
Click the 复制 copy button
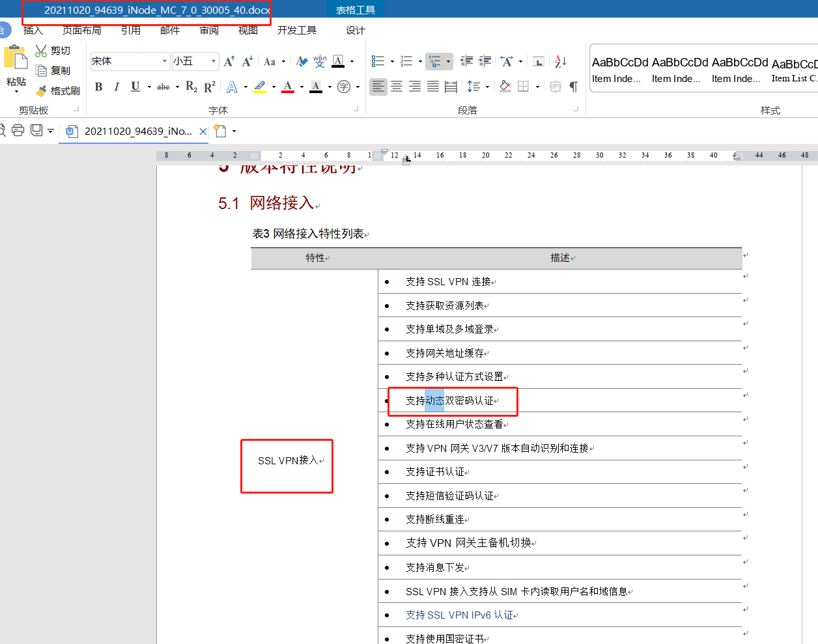coord(53,70)
